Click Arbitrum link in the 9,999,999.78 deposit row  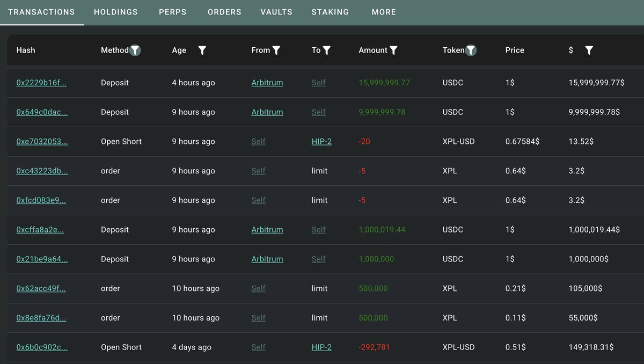(267, 112)
